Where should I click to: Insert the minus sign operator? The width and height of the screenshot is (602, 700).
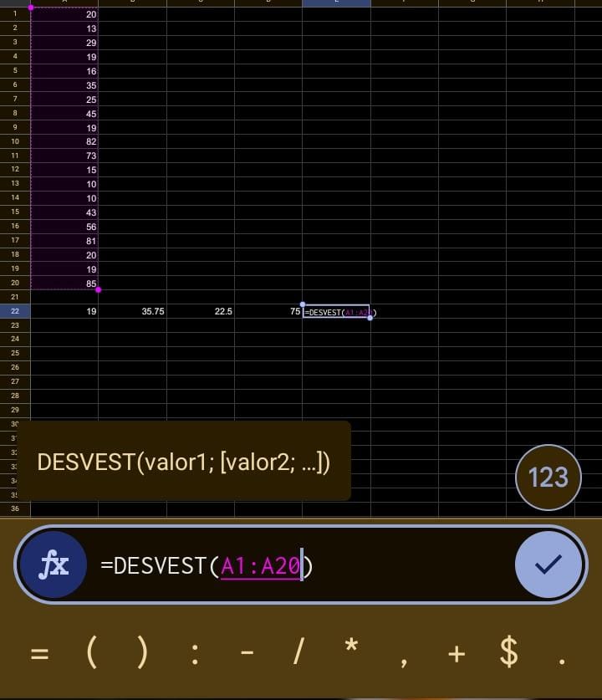coord(247,653)
